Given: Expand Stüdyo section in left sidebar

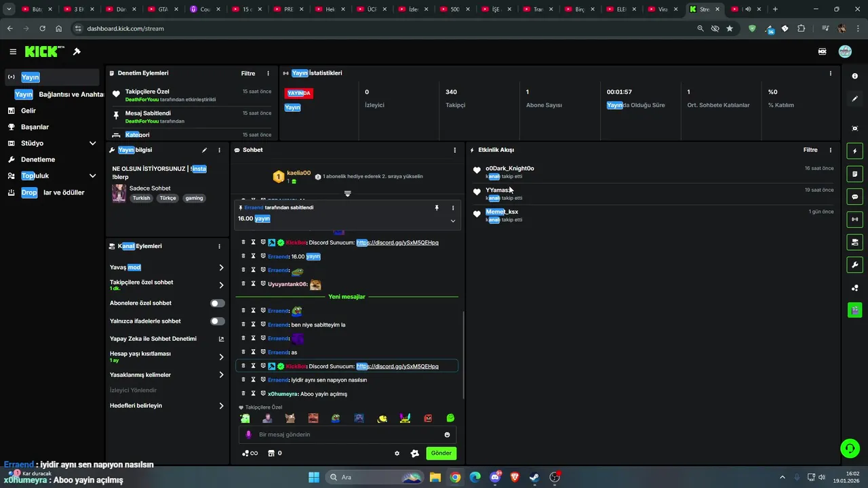Looking at the screenshot, I should click(x=92, y=143).
